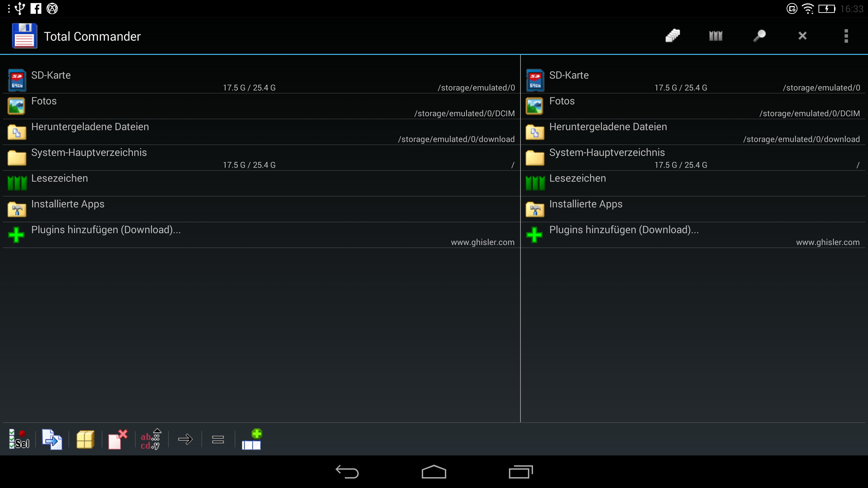Tap the SD card icon in left panel
Image resolution: width=868 pixels, height=488 pixels.
click(17, 80)
